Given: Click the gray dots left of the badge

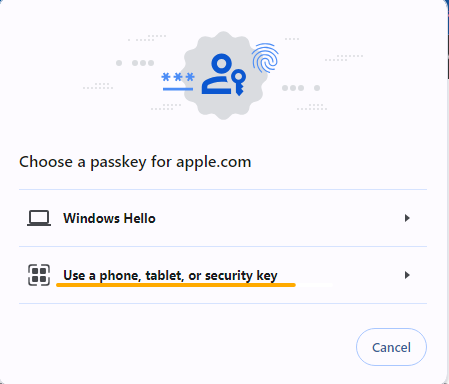Looking at the screenshot, I should [135, 63].
